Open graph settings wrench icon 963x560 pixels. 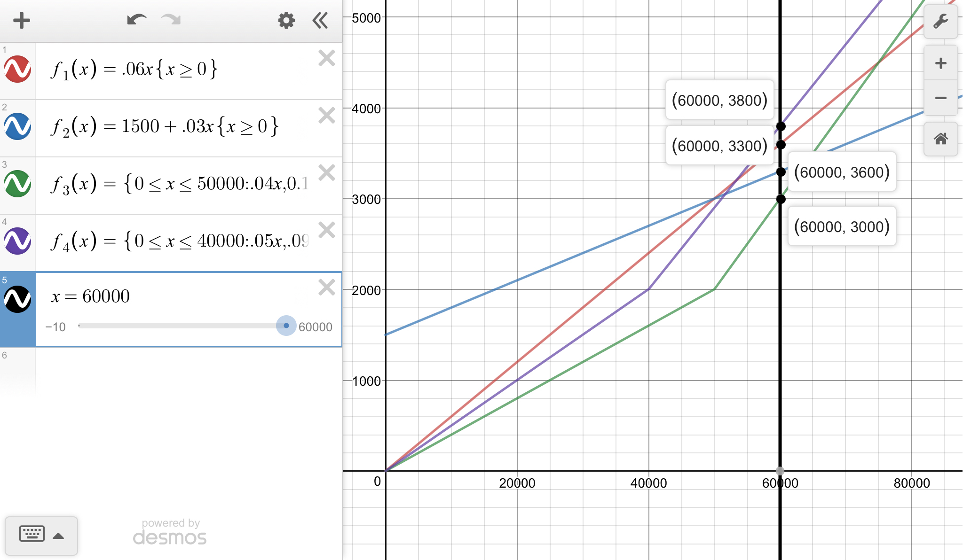[940, 21]
